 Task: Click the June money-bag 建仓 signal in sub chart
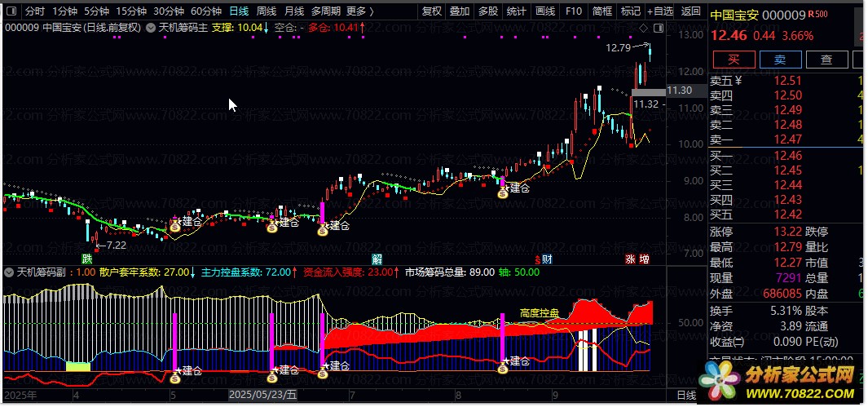pyautogui.click(x=323, y=374)
